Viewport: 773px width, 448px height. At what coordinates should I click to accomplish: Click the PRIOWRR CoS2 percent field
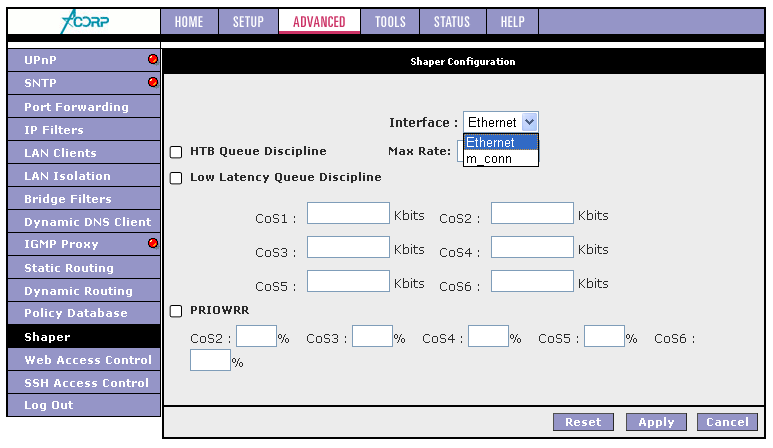256,337
